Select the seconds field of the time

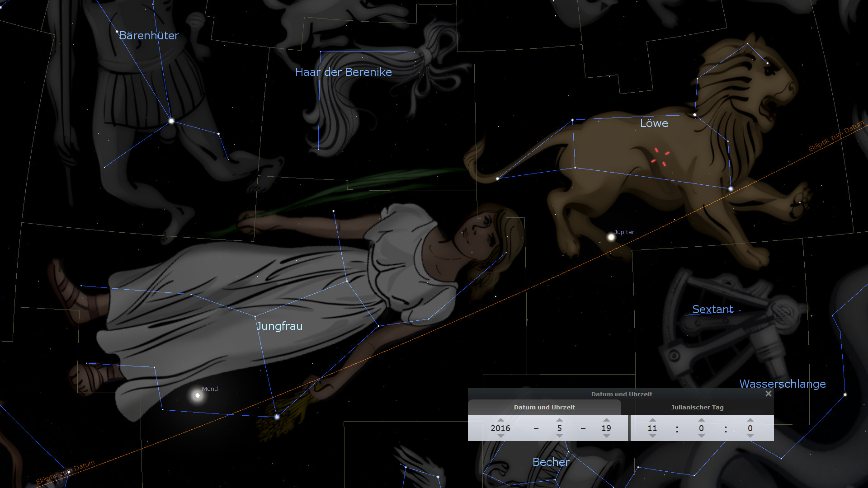[x=750, y=428]
